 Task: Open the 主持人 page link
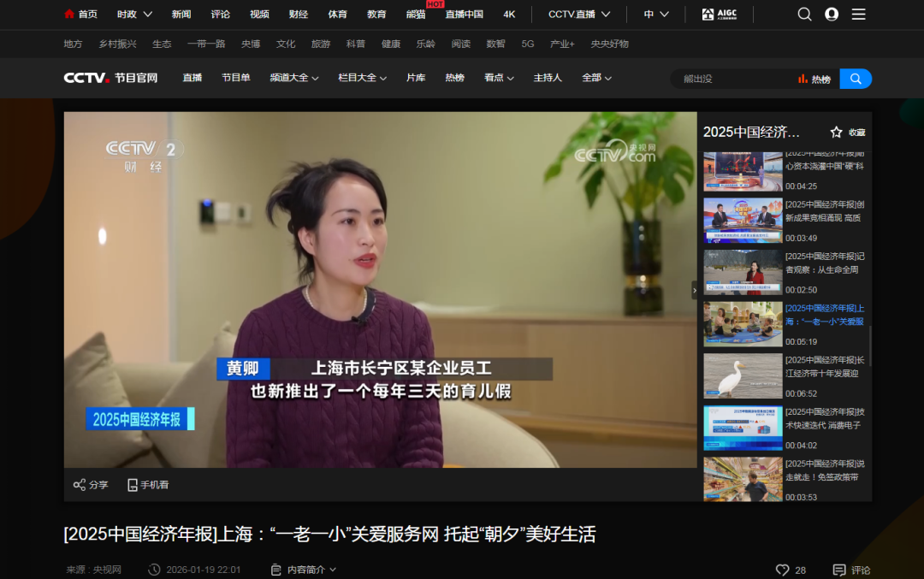548,77
